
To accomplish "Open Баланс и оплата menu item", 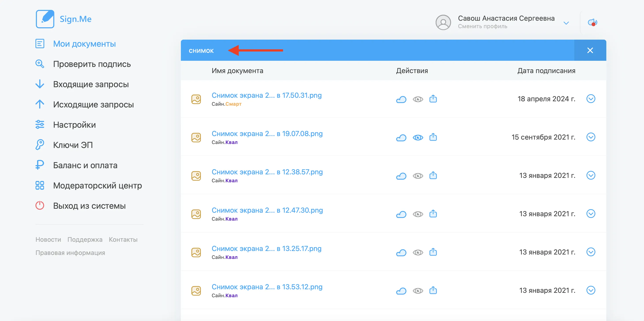I will coord(85,165).
